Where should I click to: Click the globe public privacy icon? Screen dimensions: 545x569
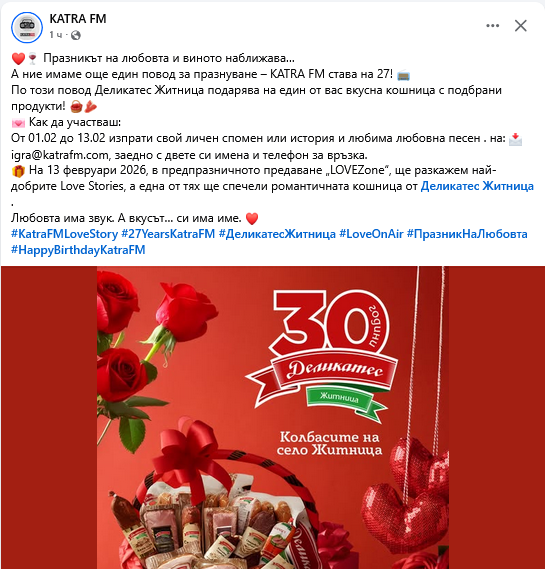[76, 35]
